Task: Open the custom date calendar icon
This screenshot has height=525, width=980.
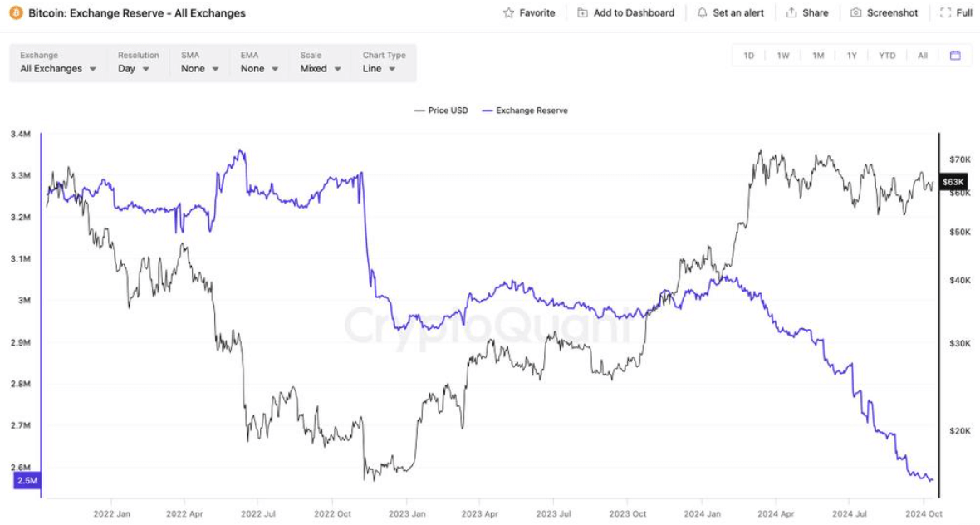Action: [955, 56]
